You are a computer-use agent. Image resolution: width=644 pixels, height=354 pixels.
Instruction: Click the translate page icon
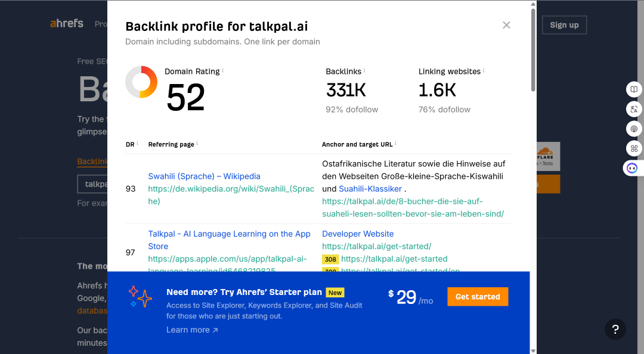[634, 109]
